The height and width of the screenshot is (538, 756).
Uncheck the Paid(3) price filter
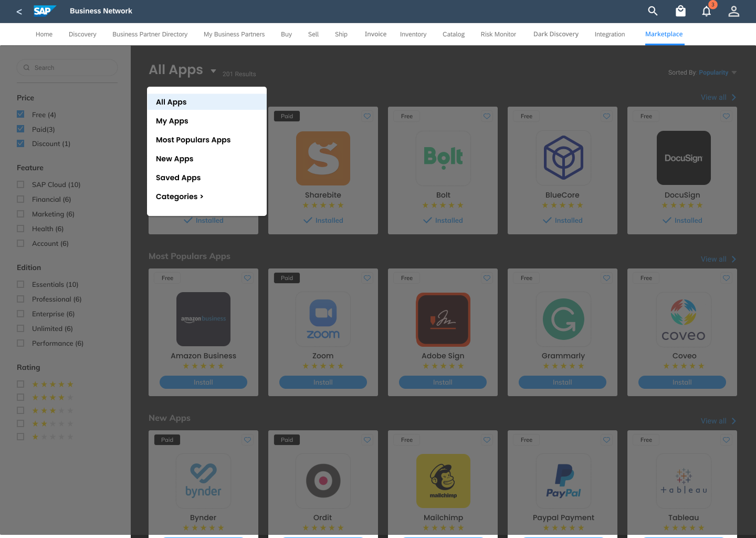[x=20, y=129]
